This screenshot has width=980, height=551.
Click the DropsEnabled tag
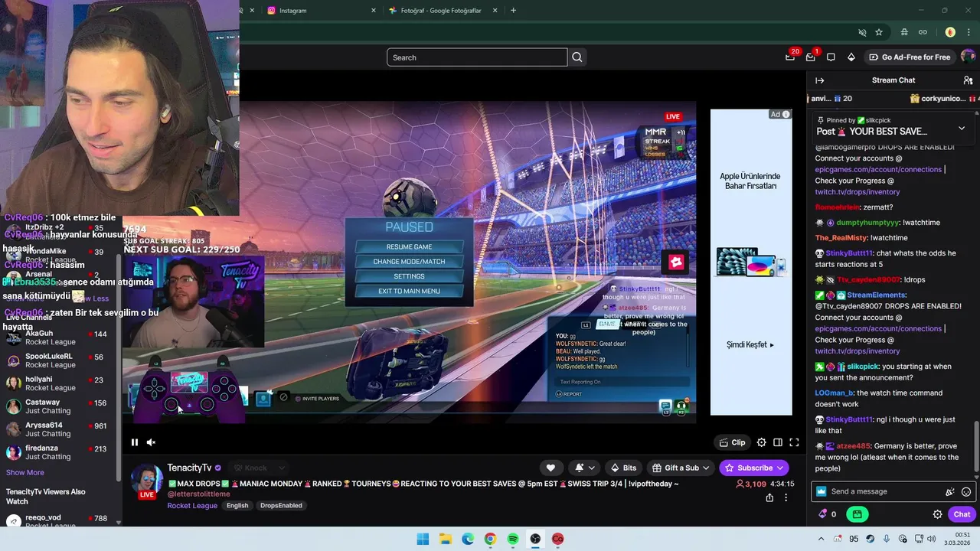click(281, 505)
